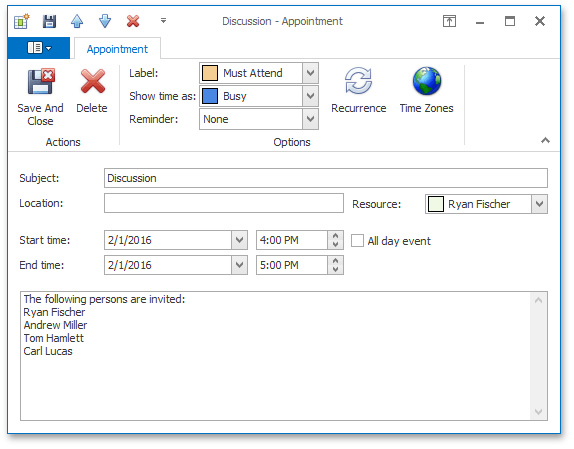Click the Save And Close button
Viewport: 574px width, 449px height.
click(x=40, y=97)
